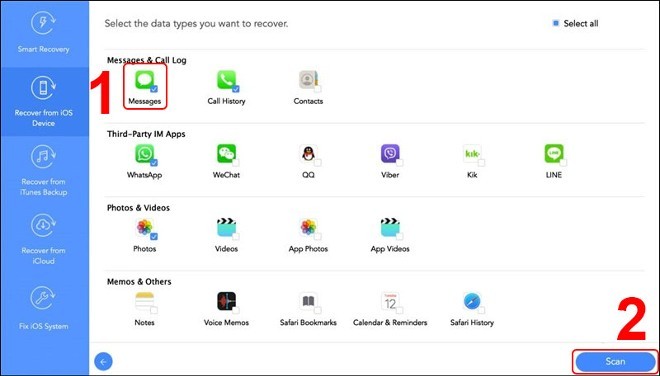
Task: Click the Messages & Call Log heading
Action: click(146, 60)
